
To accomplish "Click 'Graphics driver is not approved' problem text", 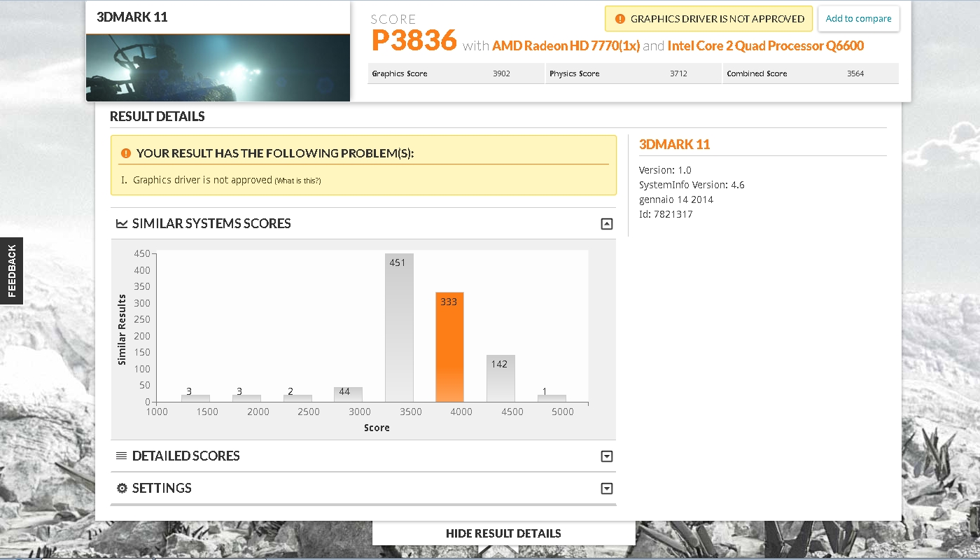I will pyautogui.click(x=202, y=180).
